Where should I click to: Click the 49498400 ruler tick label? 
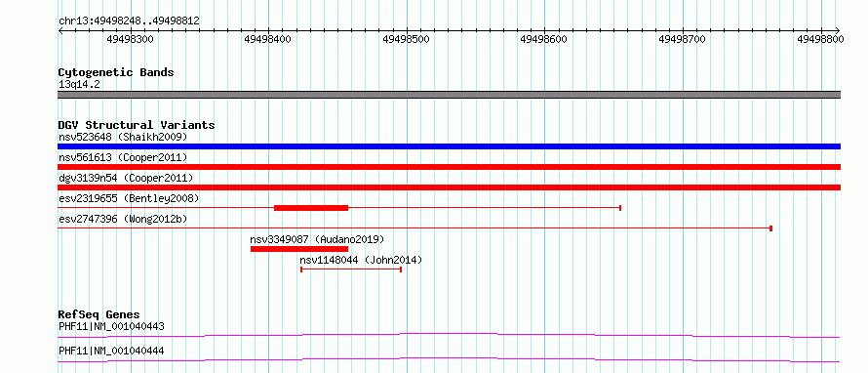267,39
